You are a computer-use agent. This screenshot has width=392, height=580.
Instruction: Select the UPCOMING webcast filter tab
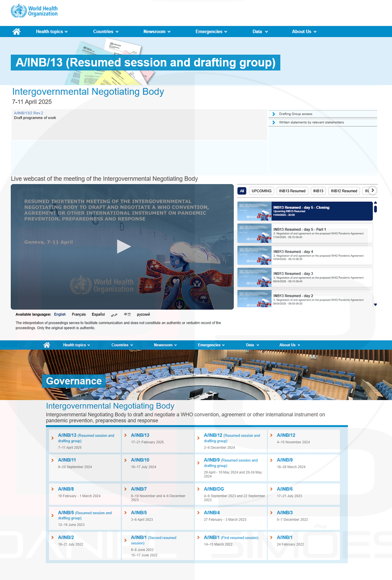point(261,191)
